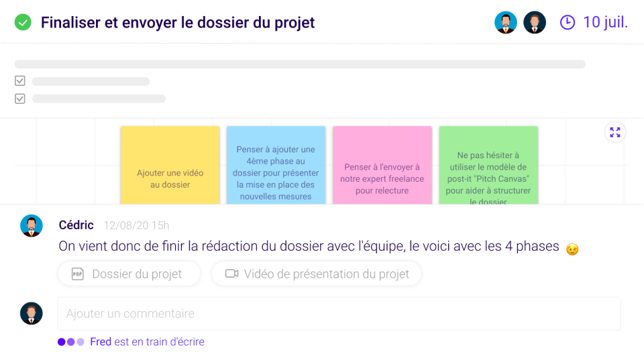Open "Vidéo de présentation du projet" attachment
This screenshot has width=644, height=356.
[x=326, y=274]
